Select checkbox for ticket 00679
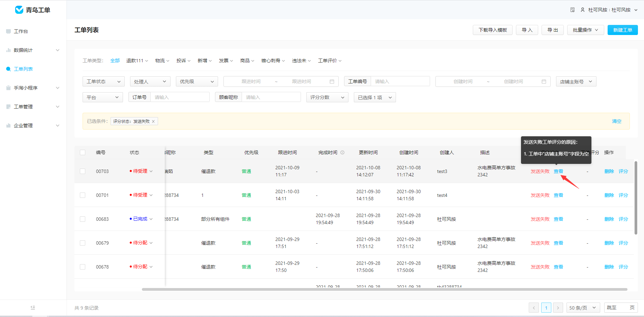 [x=83, y=243]
